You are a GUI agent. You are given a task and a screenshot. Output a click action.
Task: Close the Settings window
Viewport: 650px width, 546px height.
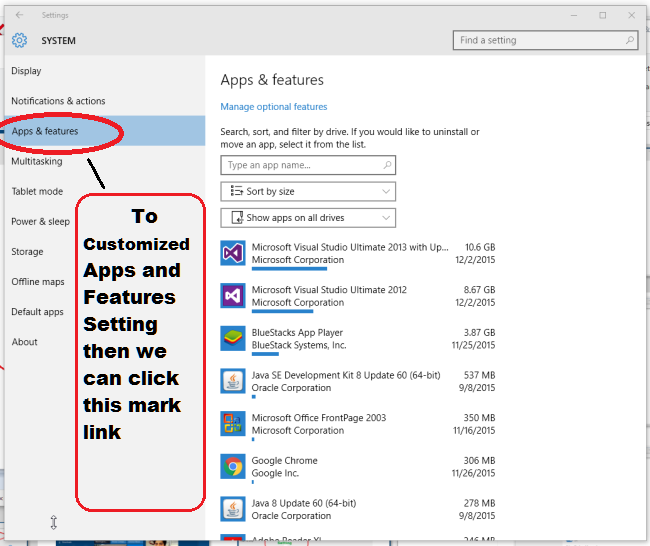[x=631, y=15]
